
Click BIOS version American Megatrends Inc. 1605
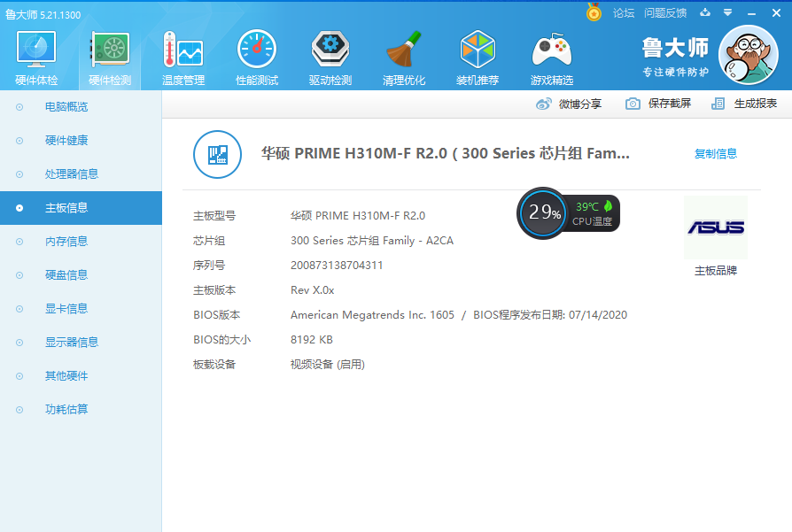(372, 315)
